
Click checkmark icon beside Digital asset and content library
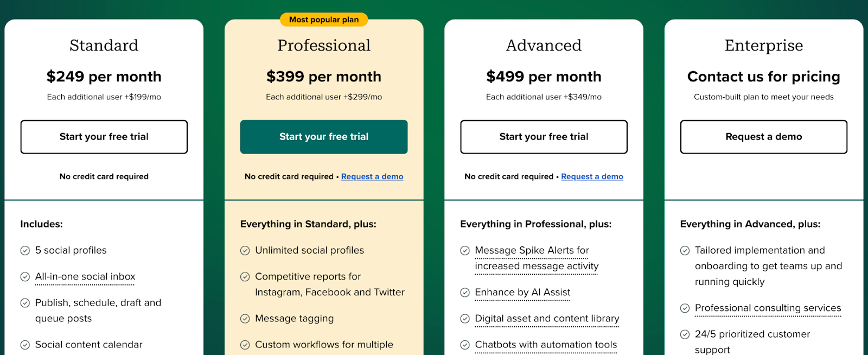(x=465, y=319)
